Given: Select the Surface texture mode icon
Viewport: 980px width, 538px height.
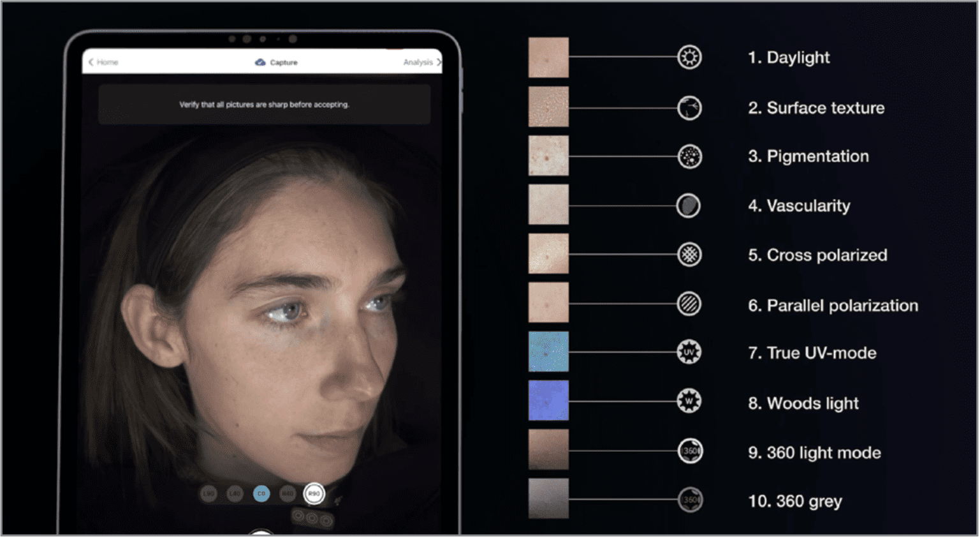Looking at the screenshot, I should (689, 108).
